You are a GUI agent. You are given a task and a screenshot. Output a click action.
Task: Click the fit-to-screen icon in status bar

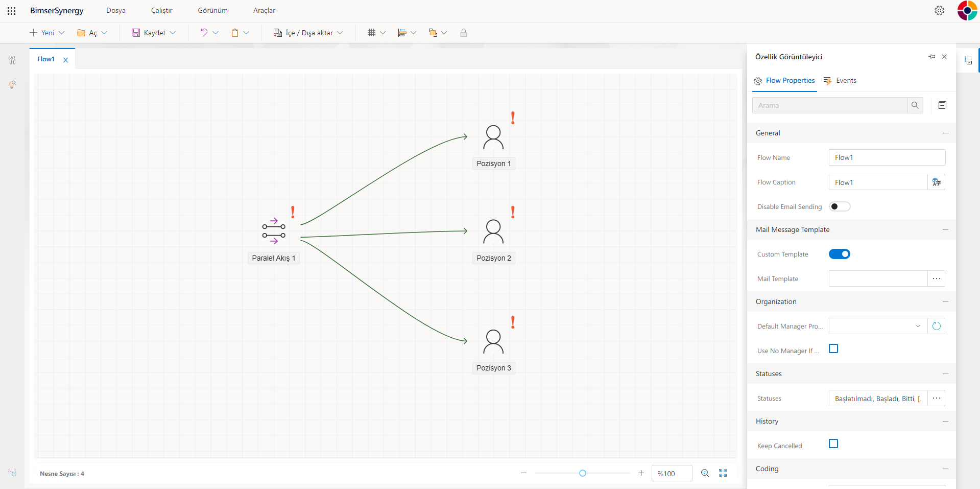723,473
